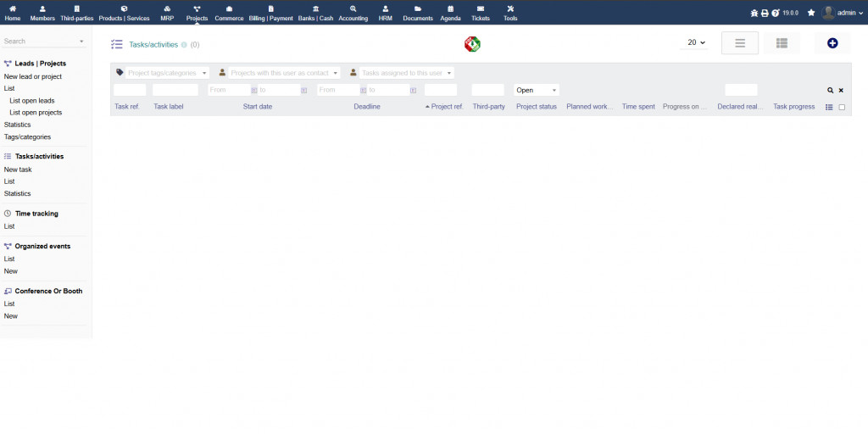This screenshot has width=868, height=434.
Task: Open the Home menu icon
Action: click(13, 8)
